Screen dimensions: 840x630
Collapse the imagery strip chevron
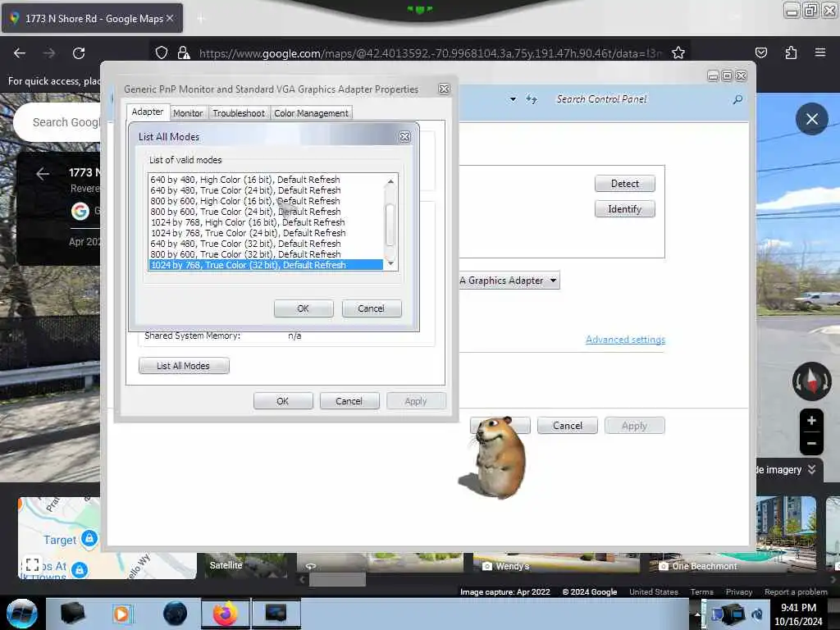(x=811, y=470)
